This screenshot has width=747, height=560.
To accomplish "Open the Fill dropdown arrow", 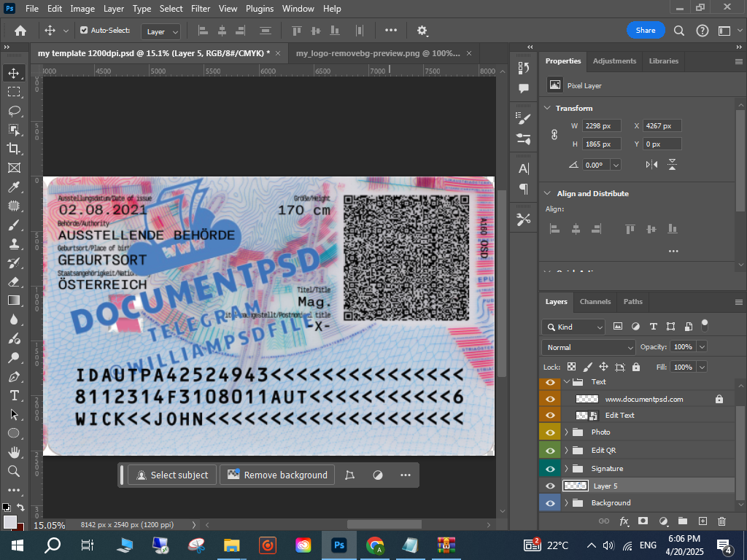I will point(702,367).
